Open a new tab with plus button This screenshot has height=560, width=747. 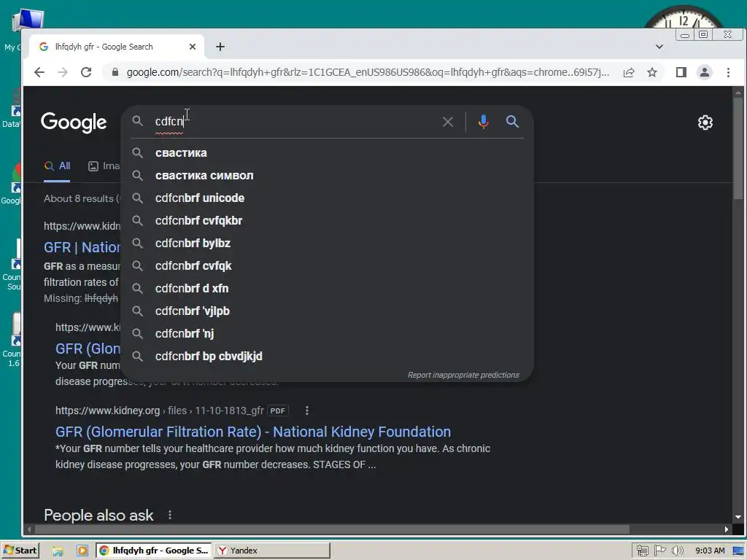tap(220, 47)
